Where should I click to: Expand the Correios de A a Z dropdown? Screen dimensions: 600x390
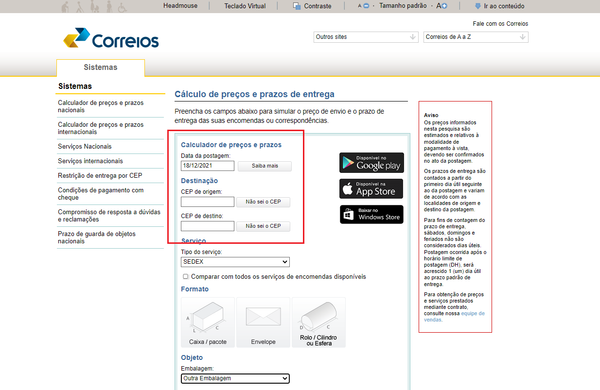(x=476, y=37)
